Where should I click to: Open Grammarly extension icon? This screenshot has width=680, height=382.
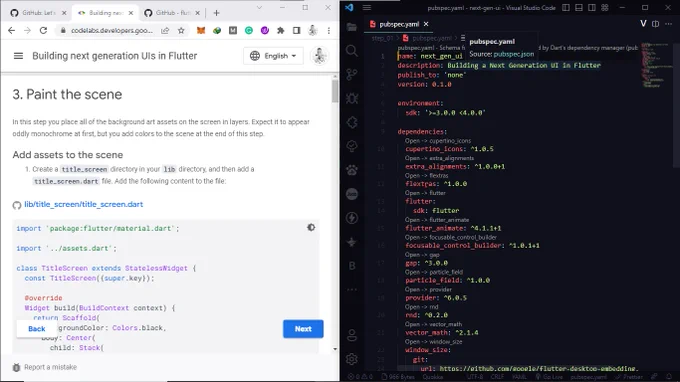tap(249, 30)
